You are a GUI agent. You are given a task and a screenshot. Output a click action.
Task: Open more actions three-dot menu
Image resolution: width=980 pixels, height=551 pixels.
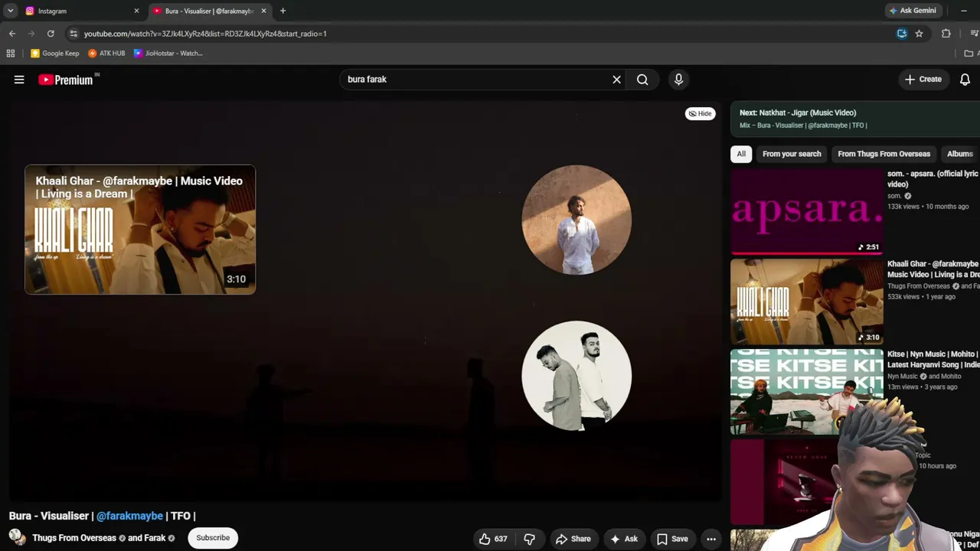(x=711, y=539)
